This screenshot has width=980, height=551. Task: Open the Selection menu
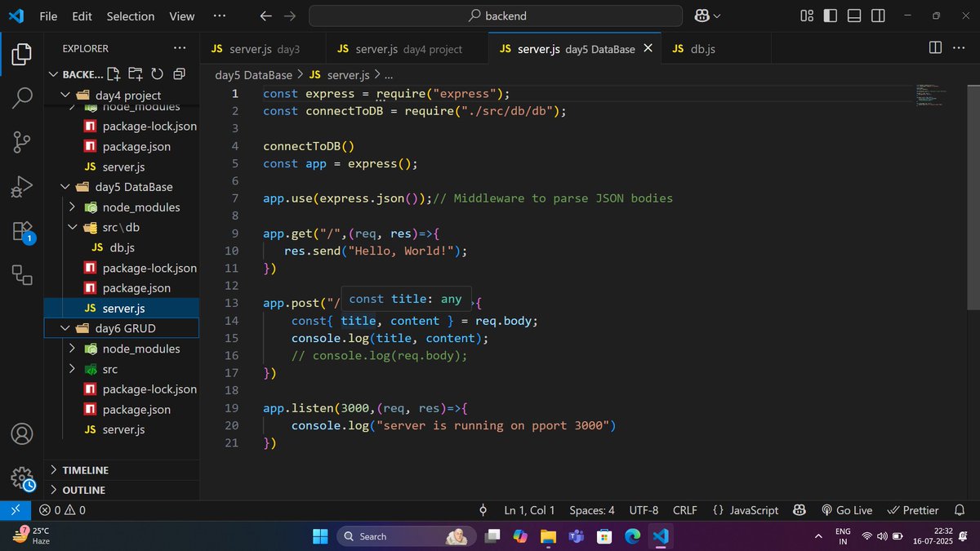131,16
